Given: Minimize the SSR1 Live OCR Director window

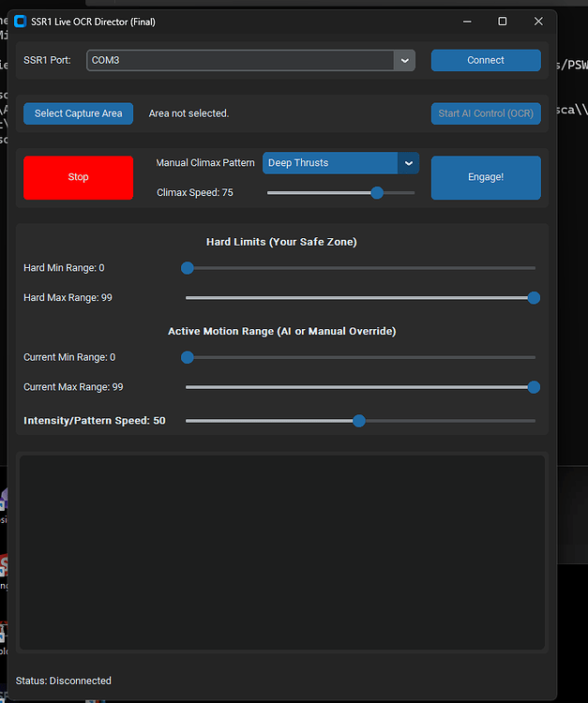Looking at the screenshot, I should point(466,22).
